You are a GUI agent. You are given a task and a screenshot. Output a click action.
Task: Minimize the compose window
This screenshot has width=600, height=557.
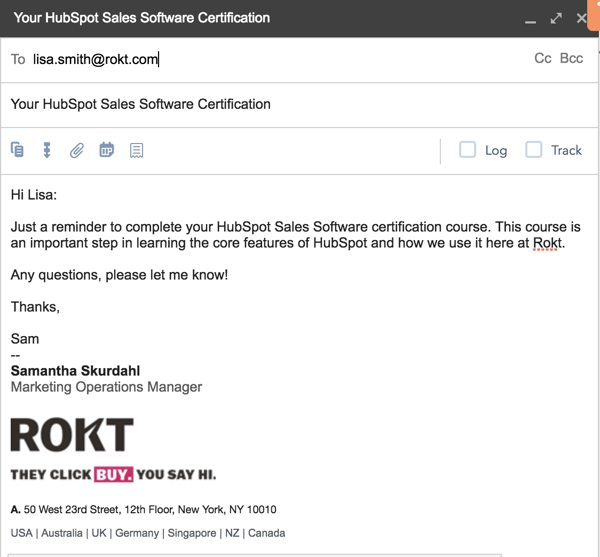tap(529, 19)
